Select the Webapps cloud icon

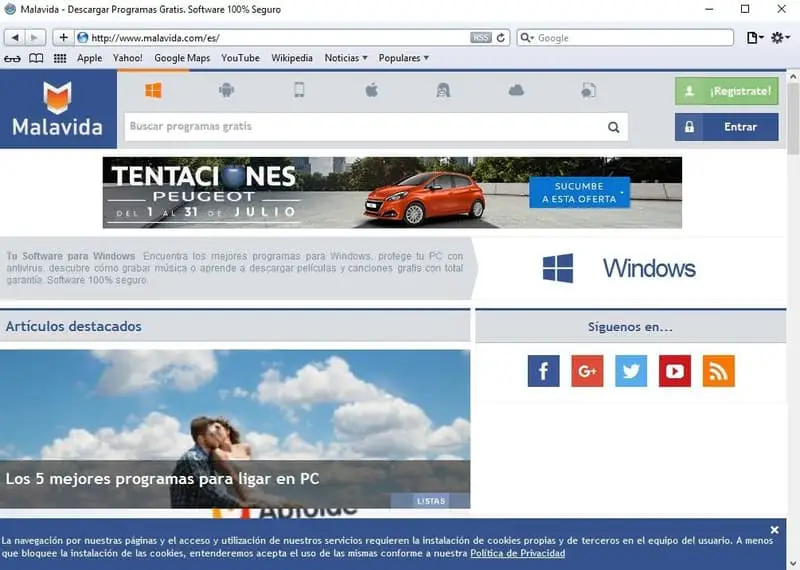point(516,91)
